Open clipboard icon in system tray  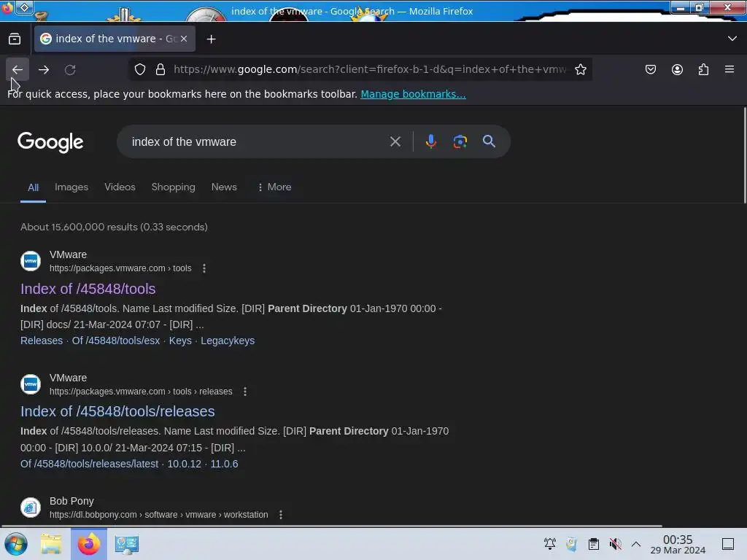594,544
